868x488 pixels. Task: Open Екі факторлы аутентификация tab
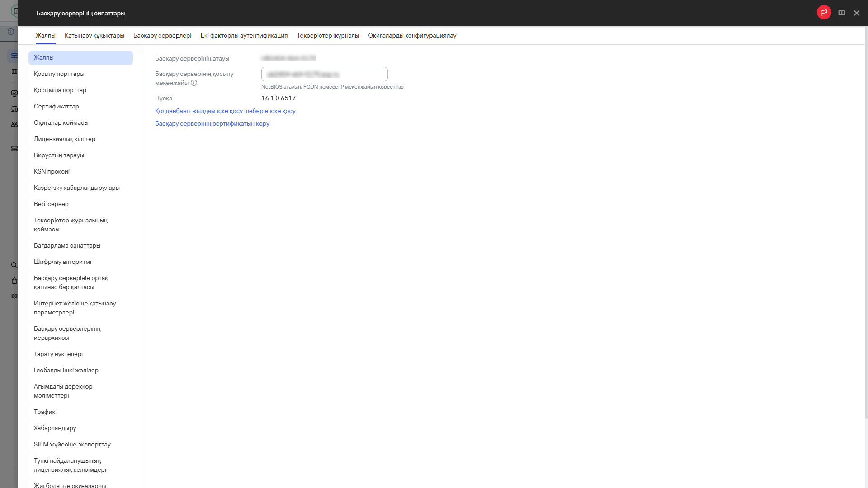244,36
